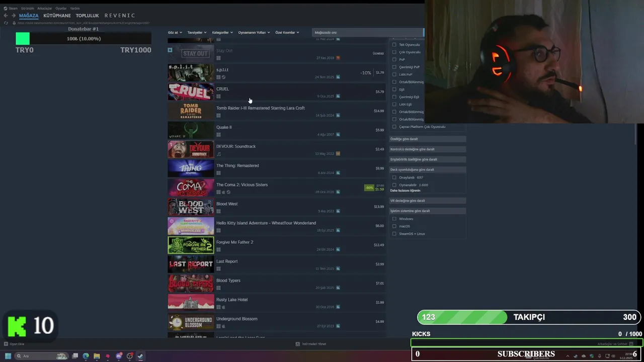Viewport: 644px width, 362px height.
Task: Open the Quake II thumbnail
Action: click(191, 130)
